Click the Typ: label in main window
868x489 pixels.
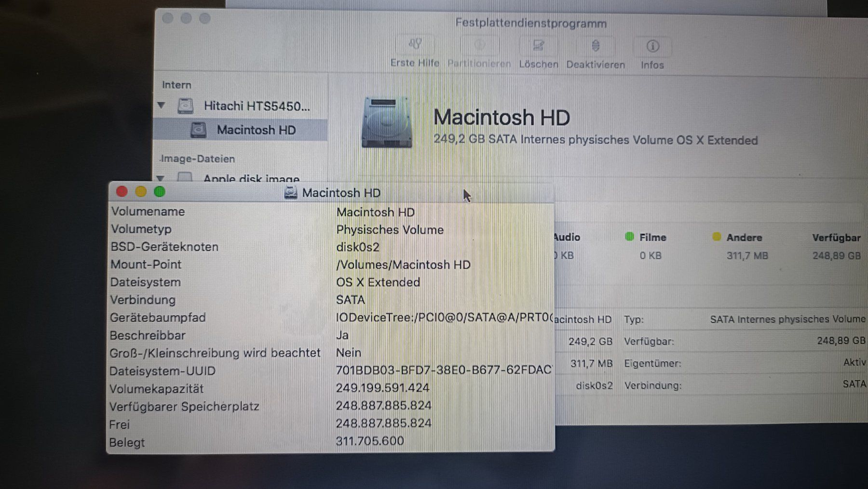click(x=634, y=319)
